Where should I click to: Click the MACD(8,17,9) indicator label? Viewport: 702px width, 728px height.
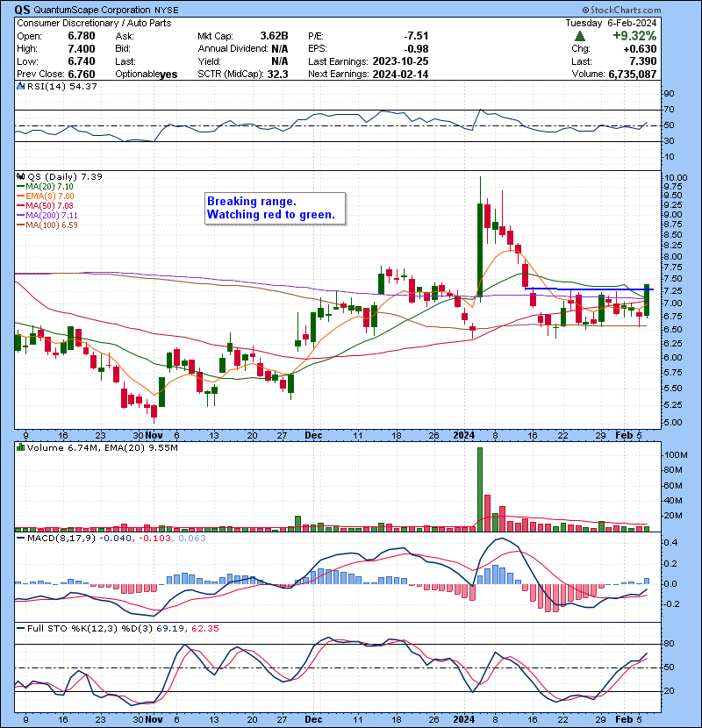pos(61,539)
